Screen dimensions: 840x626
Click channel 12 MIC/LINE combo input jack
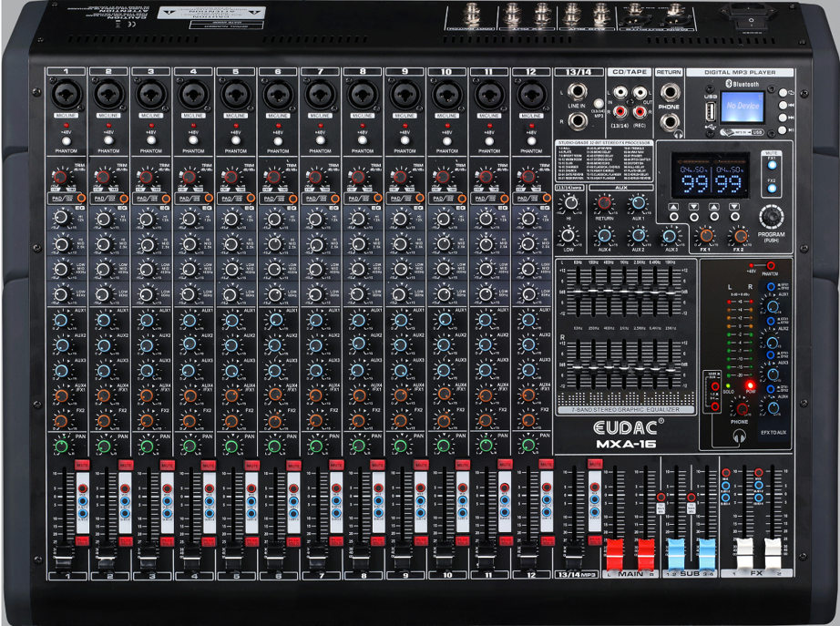531,95
